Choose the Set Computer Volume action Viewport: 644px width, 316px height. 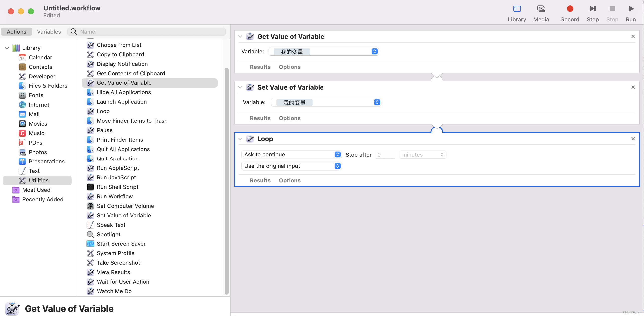[x=125, y=206]
